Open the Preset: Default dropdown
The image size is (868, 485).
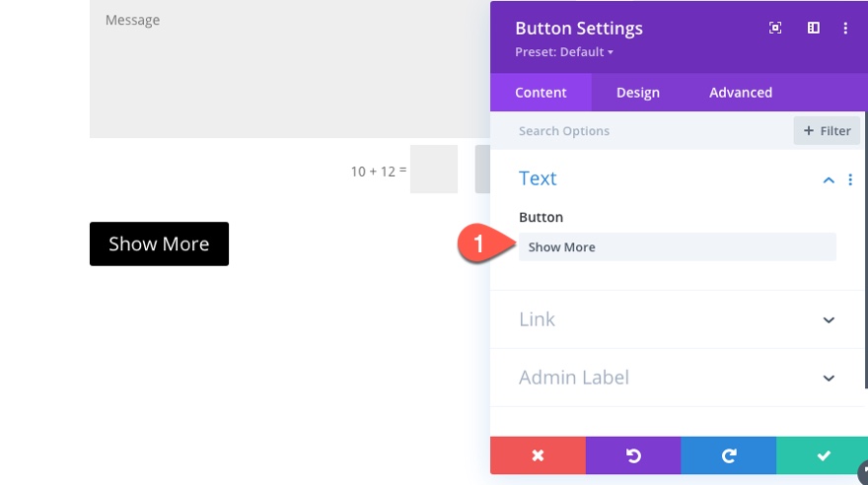point(564,51)
